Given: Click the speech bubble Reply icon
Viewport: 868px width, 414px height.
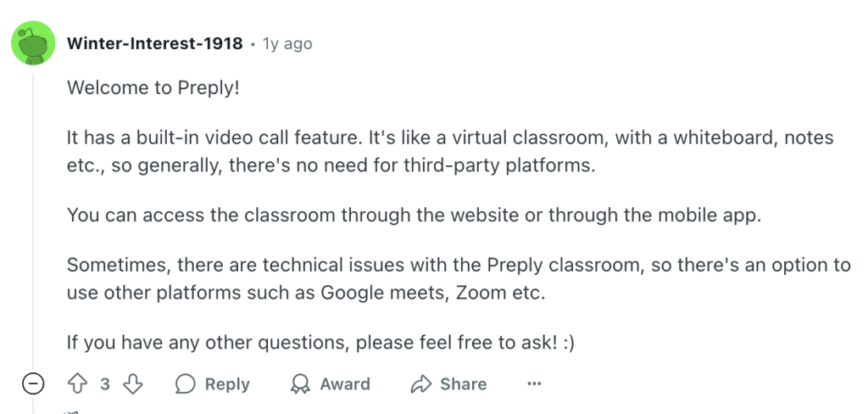Looking at the screenshot, I should [x=185, y=384].
